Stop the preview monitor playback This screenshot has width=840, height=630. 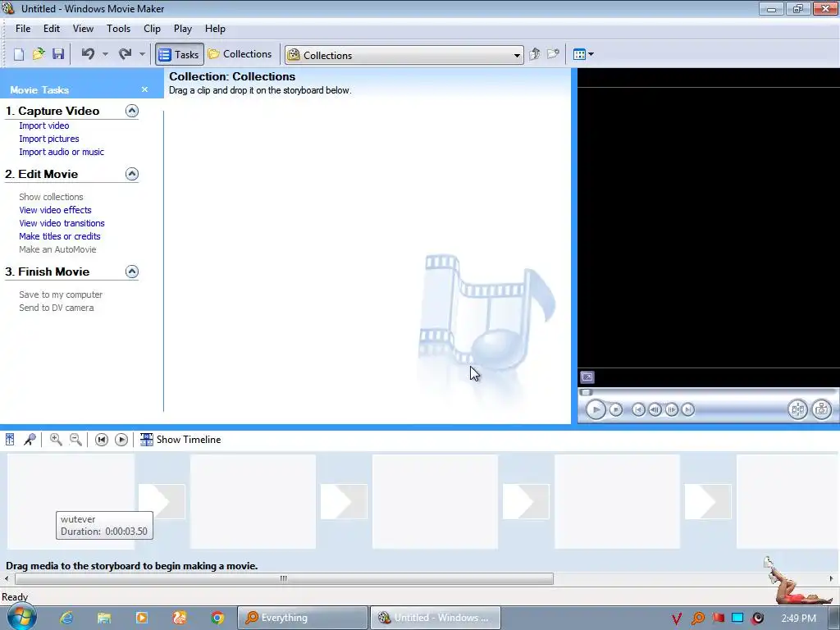point(616,410)
